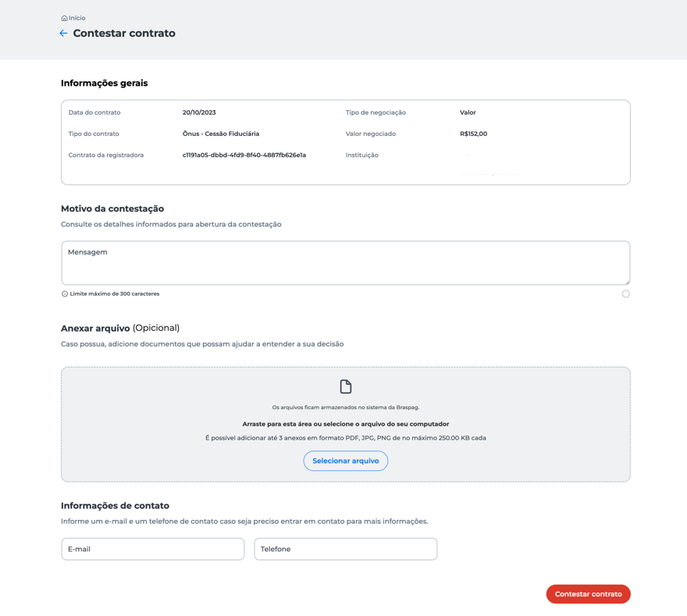Click the E-mail input field
This screenshot has height=616, width=687.
153,549
